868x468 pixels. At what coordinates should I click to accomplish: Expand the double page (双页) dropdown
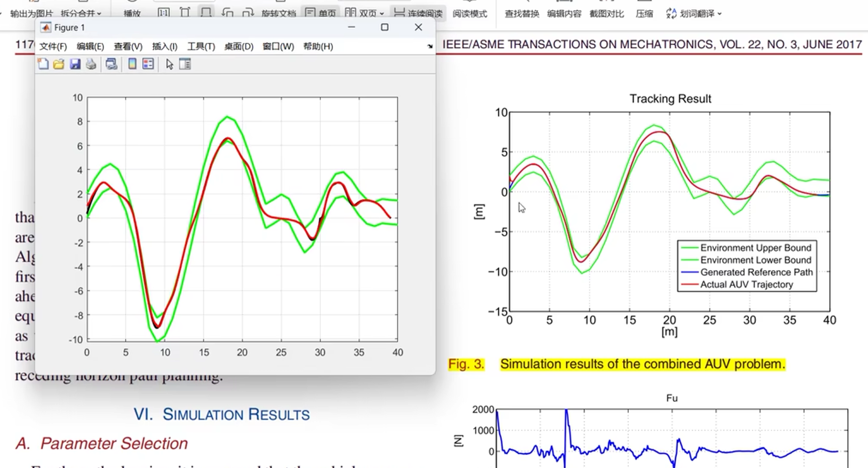(382, 14)
